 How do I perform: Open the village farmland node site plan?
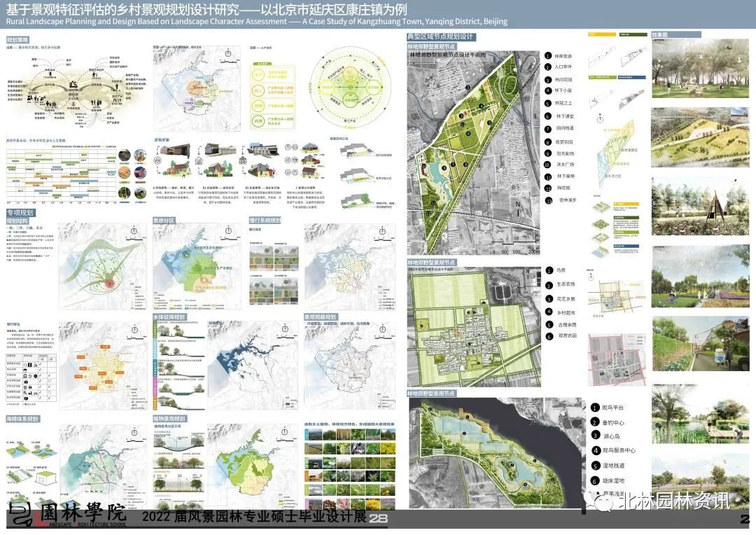tap(473, 326)
